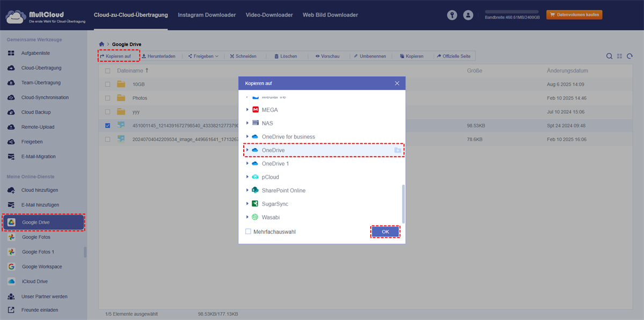Toggle the select-all checkbox next to Dateiname

pyautogui.click(x=108, y=71)
